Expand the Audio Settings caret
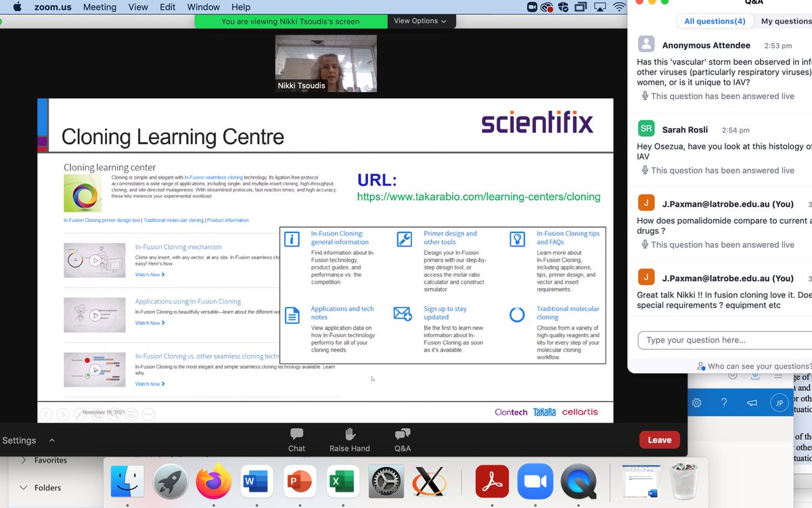The height and width of the screenshot is (508, 812). coord(52,440)
